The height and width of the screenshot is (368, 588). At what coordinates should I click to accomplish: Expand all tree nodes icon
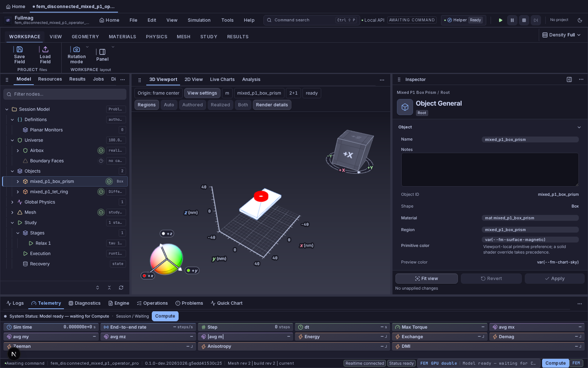tap(97, 288)
